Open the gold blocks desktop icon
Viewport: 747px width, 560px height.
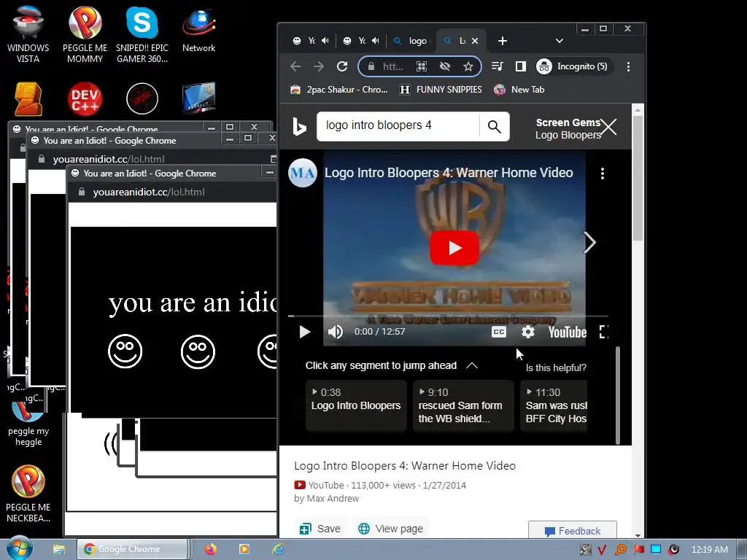(28, 99)
